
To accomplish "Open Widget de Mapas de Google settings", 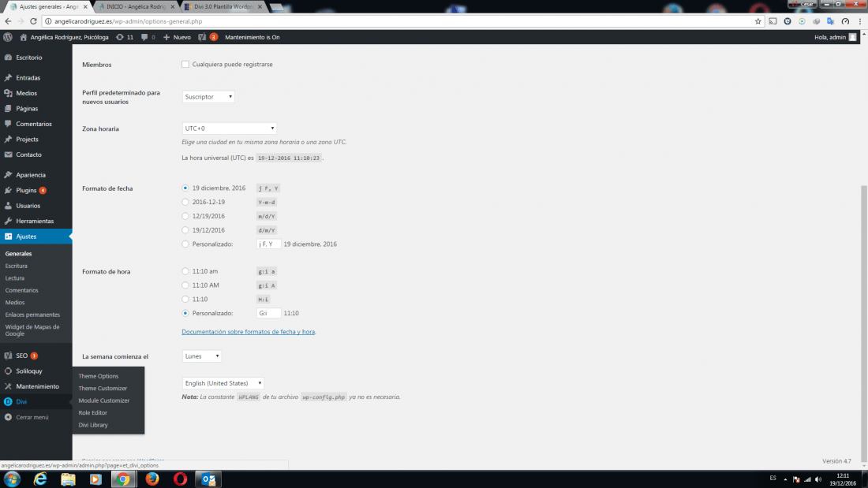I will click(x=32, y=330).
